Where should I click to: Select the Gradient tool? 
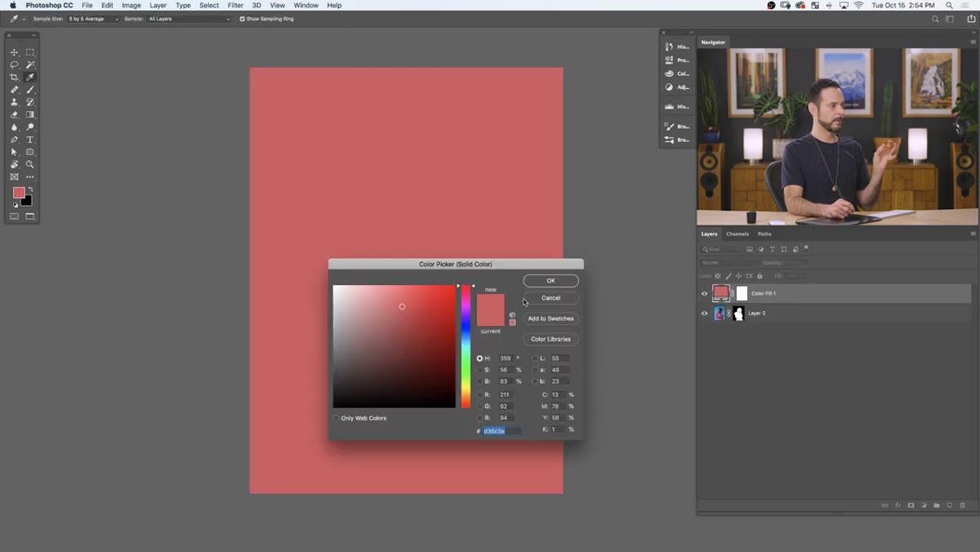(30, 115)
